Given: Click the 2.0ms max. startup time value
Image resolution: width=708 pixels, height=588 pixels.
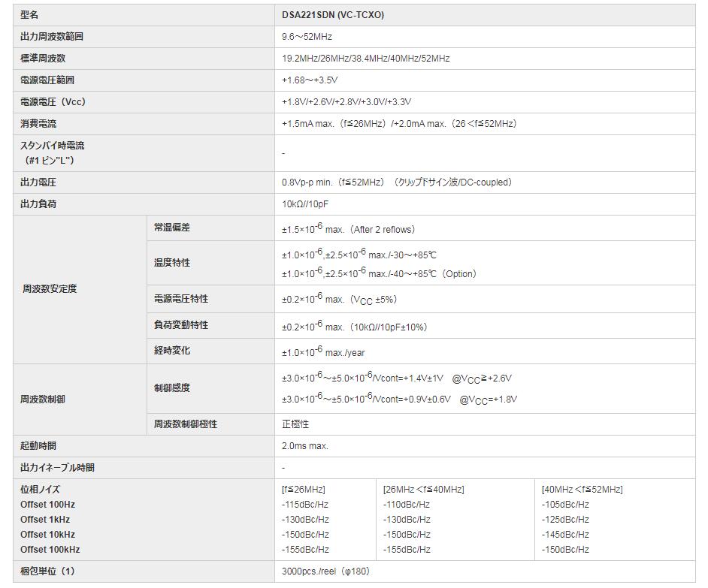Looking at the screenshot, I should 305,446.
